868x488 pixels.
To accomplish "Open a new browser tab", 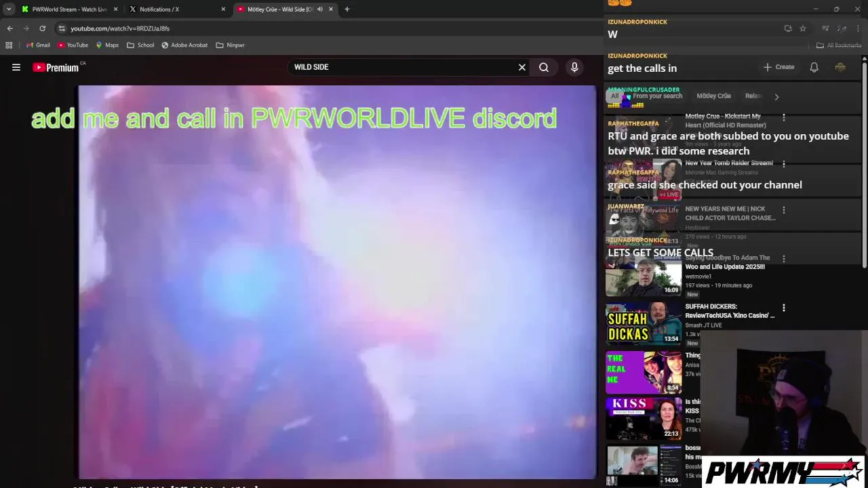I will pyautogui.click(x=347, y=9).
